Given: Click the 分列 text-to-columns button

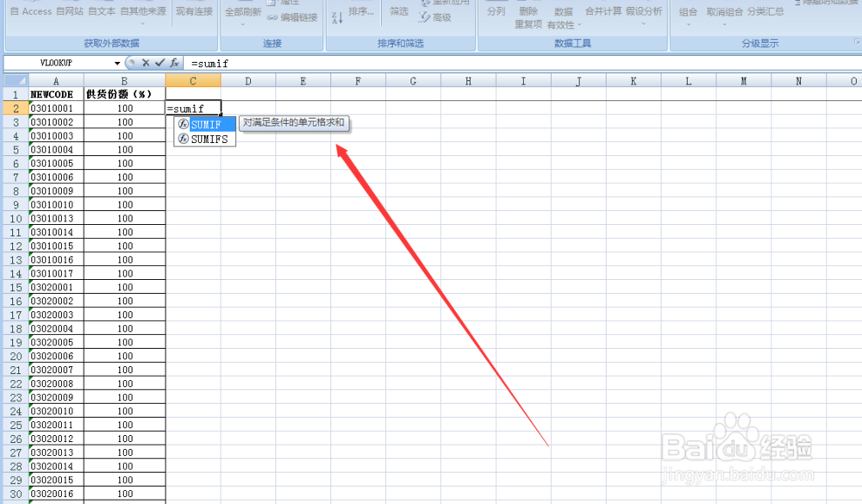Looking at the screenshot, I should click(x=496, y=11).
